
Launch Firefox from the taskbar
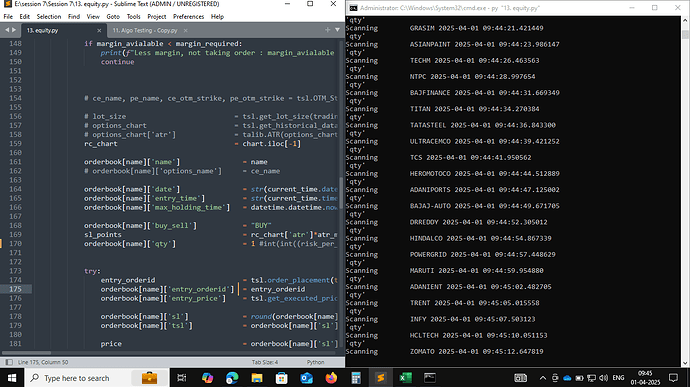coord(331,378)
